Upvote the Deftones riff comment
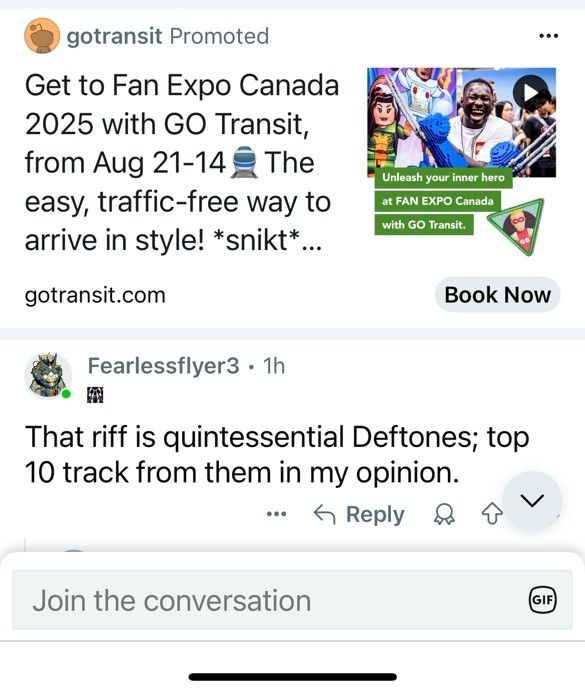Image resolution: width=585 pixels, height=693 pixels. (492, 514)
